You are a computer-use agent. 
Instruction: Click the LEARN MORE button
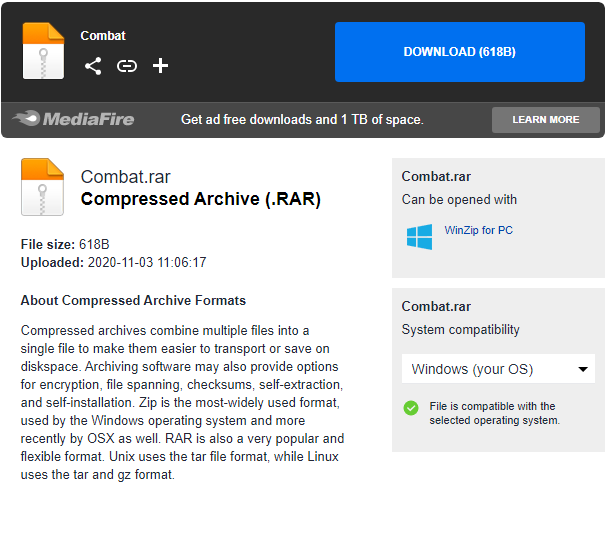click(x=545, y=120)
